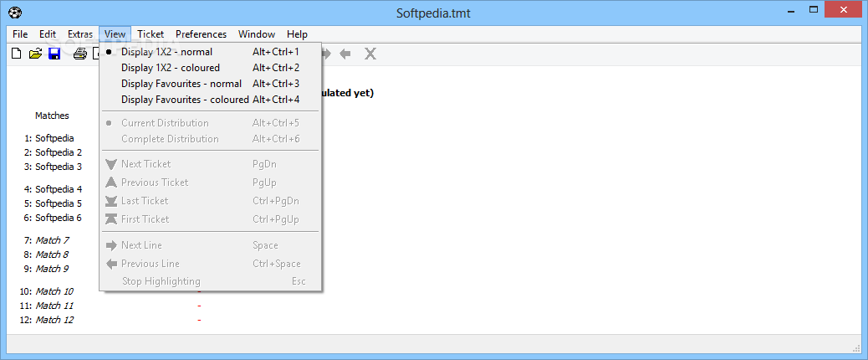Open the Help menu
Viewport: 868px width, 360px height.
point(297,34)
